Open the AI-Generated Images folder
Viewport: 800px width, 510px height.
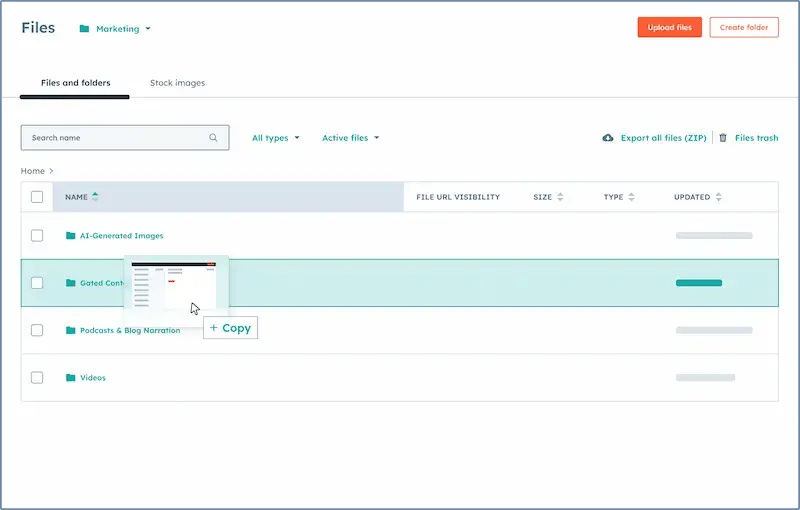pyautogui.click(x=121, y=236)
